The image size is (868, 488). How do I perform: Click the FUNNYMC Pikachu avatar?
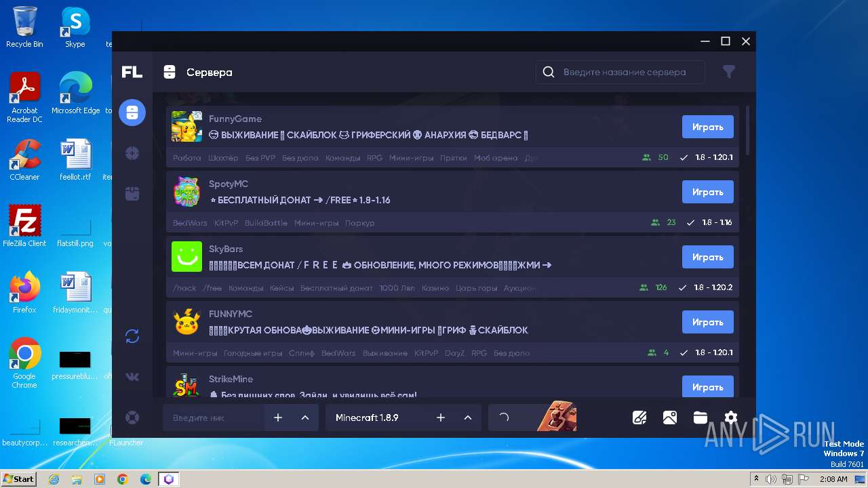pyautogui.click(x=186, y=322)
